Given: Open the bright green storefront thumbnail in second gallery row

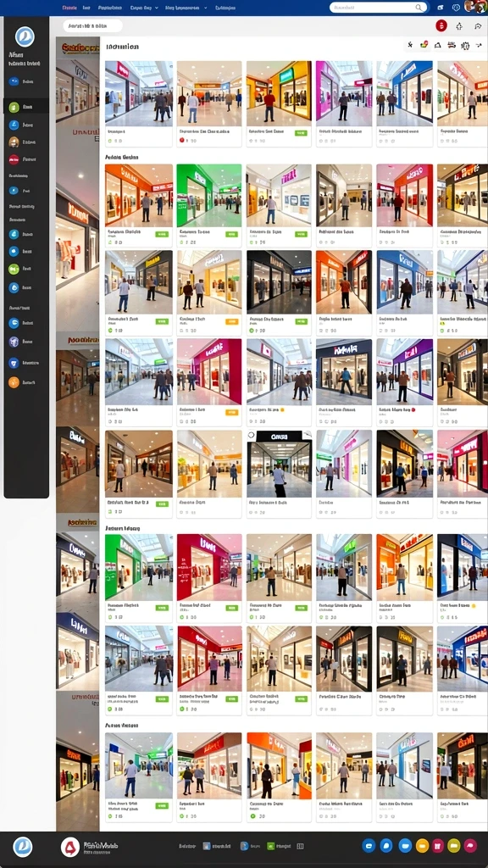Looking at the screenshot, I should click(x=209, y=195).
